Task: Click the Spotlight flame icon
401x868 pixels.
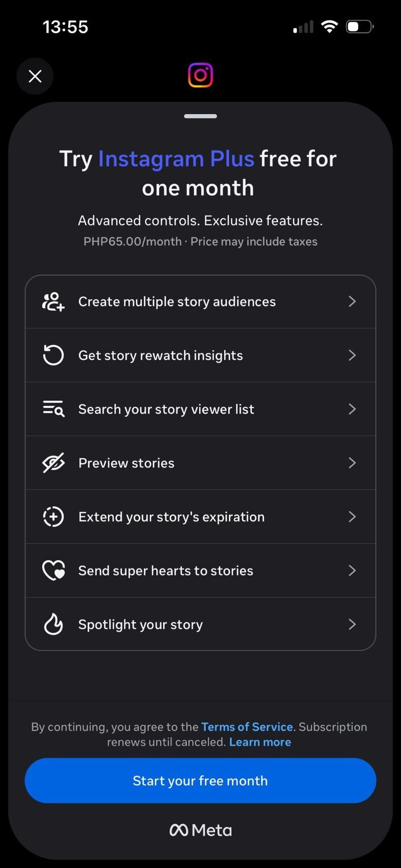Action: click(53, 624)
